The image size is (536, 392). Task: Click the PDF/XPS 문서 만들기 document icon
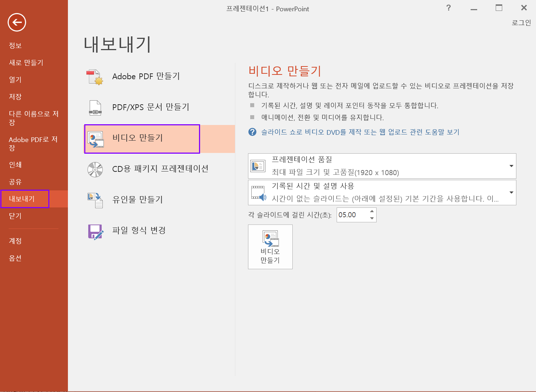[96, 108]
